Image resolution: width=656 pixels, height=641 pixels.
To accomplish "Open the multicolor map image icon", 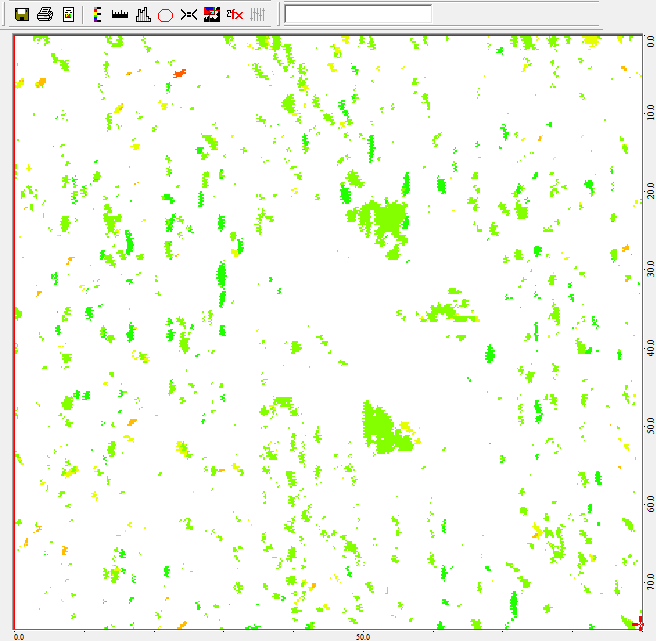I will [211, 14].
